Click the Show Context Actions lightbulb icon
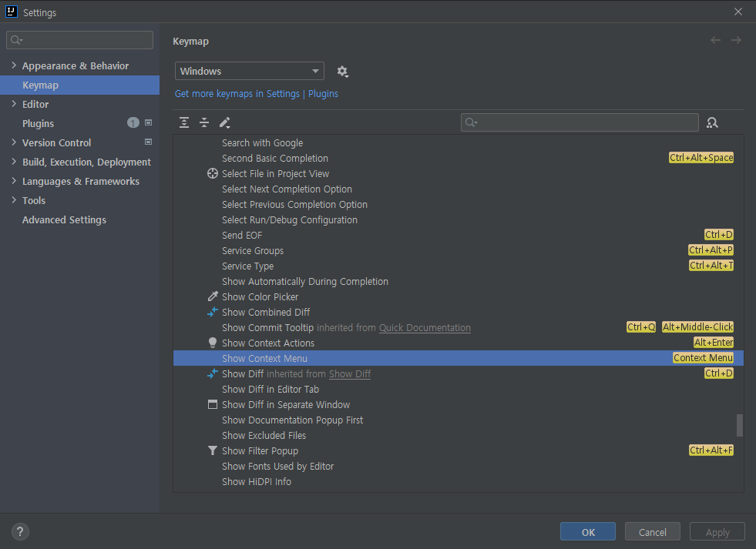Image resolution: width=756 pixels, height=549 pixels. tap(212, 343)
